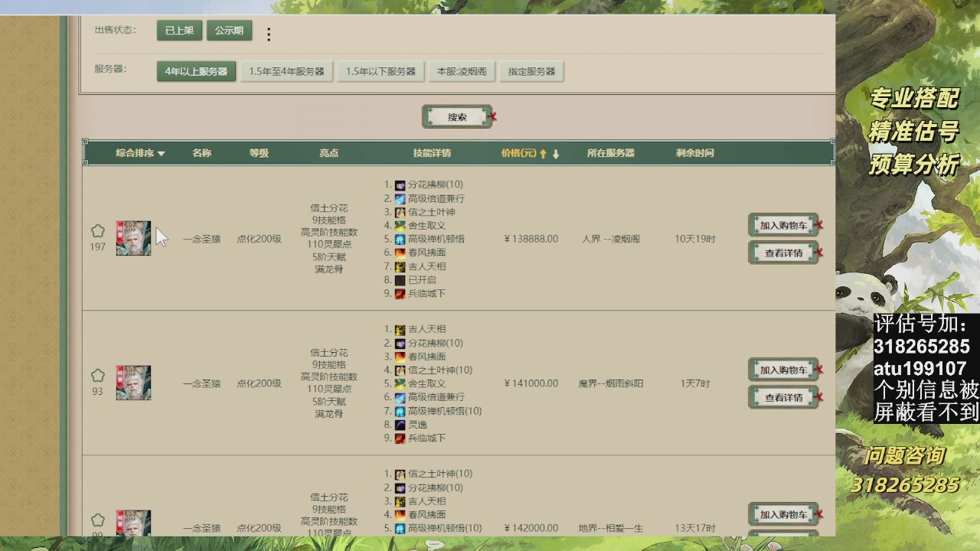
Task: Click 信之土叶神 skill icon in ¥138888.00 listing
Action: point(400,213)
